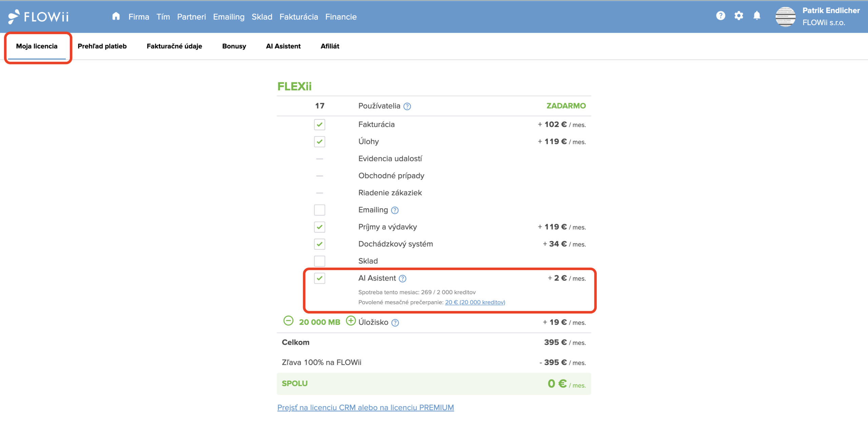Increase storage with the plus button
Viewport: 868px width, 431px height.
pos(351,321)
